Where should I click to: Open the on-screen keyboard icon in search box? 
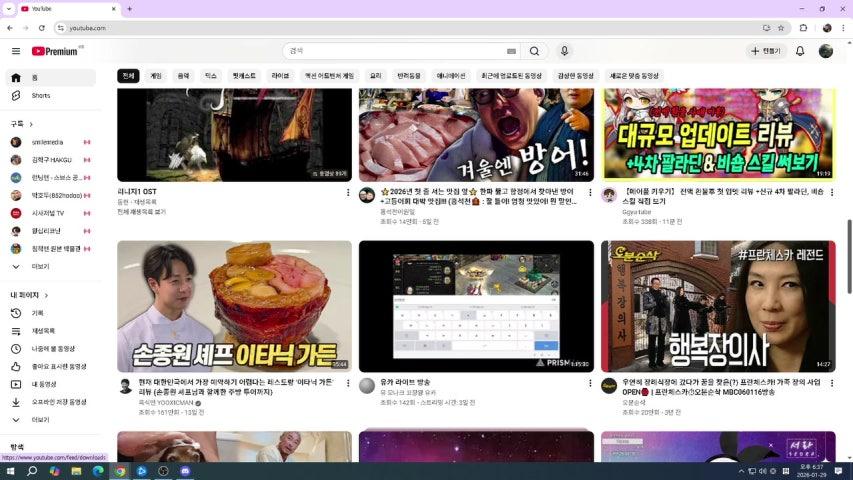(x=511, y=51)
